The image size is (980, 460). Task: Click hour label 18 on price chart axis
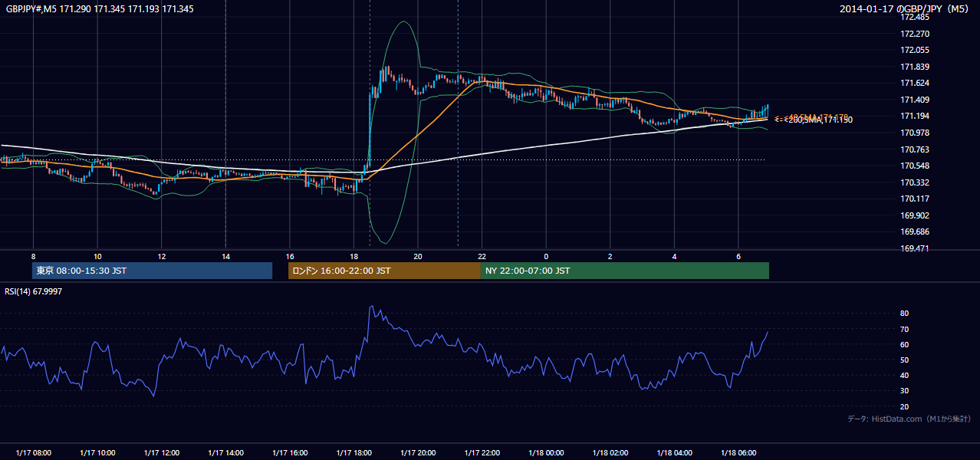(x=354, y=256)
